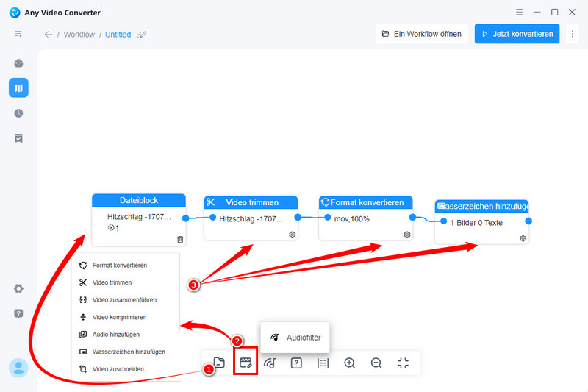Open settings gear on Video trimmen node
588x392 pixels.
click(x=292, y=235)
